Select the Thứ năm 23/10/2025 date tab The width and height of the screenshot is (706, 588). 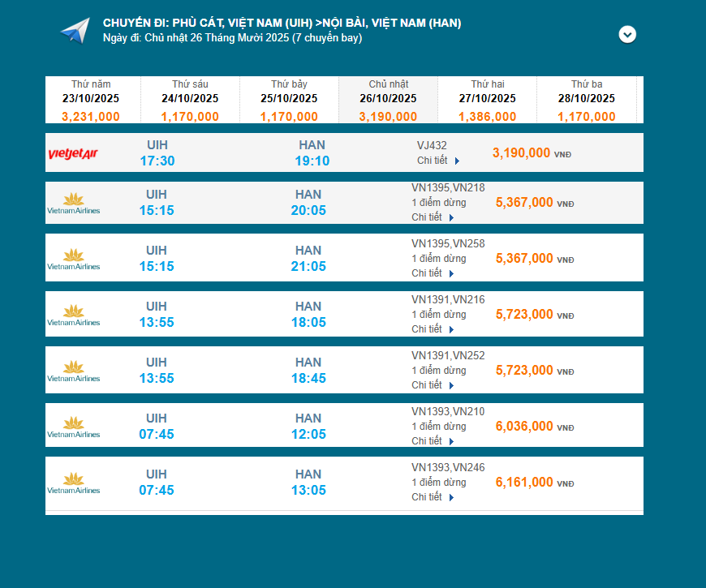[91, 100]
